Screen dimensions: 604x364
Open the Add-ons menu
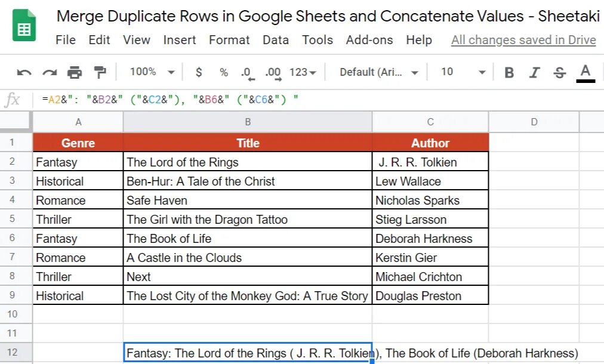[x=369, y=39]
